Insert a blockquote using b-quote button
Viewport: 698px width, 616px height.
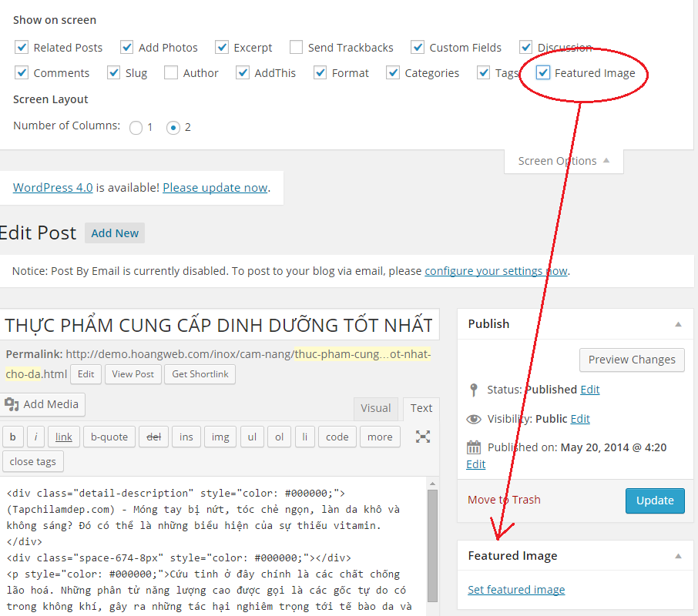pos(109,437)
